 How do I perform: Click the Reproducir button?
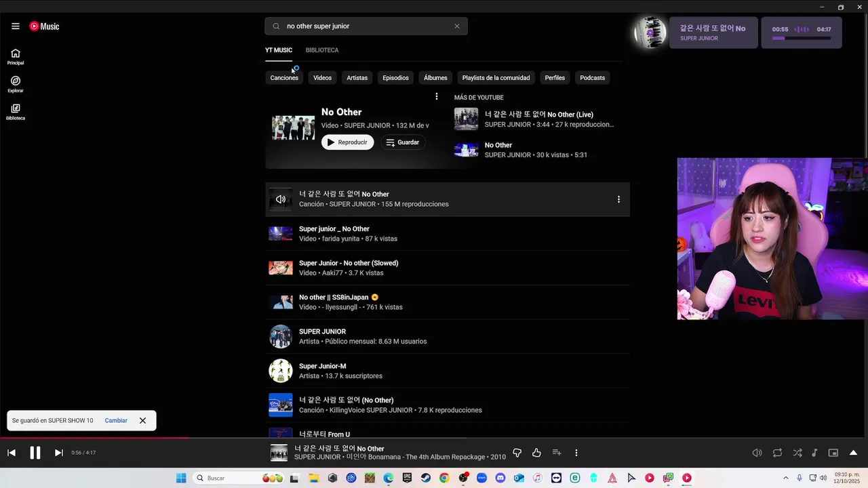[347, 142]
